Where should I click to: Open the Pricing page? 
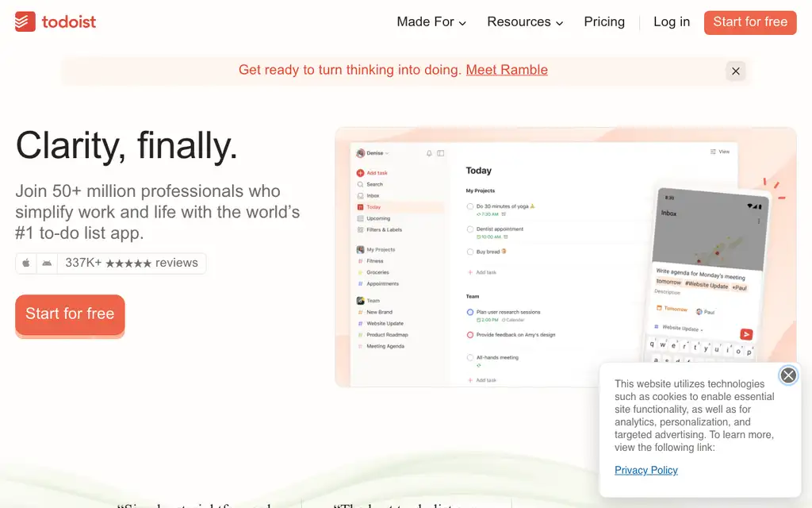click(603, 21)
